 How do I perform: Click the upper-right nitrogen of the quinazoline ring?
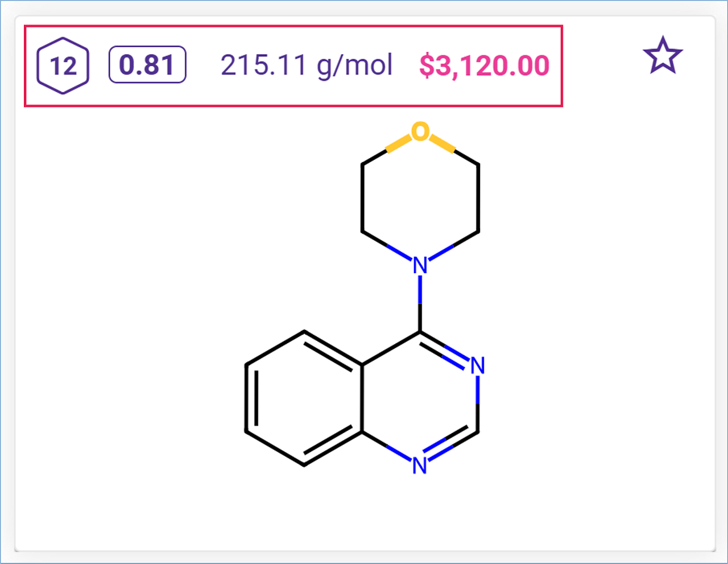478,365
